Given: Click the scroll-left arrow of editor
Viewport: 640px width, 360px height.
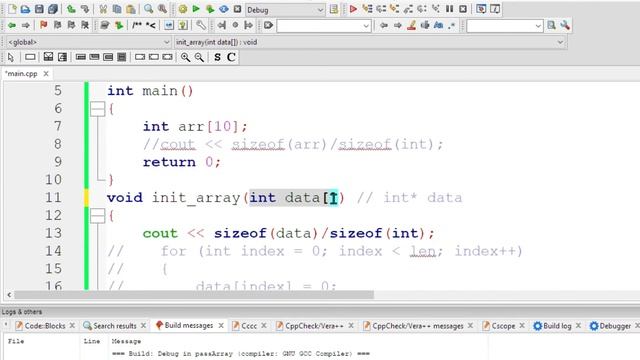Looking at the screenshot, I should point(9,294).
